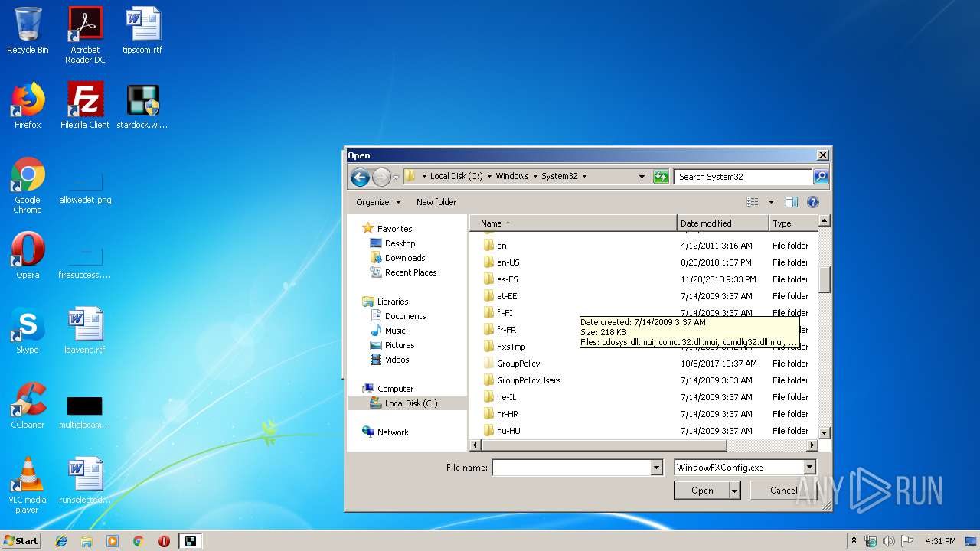Open tipscom.rtf document on desktop

(142, 31)
